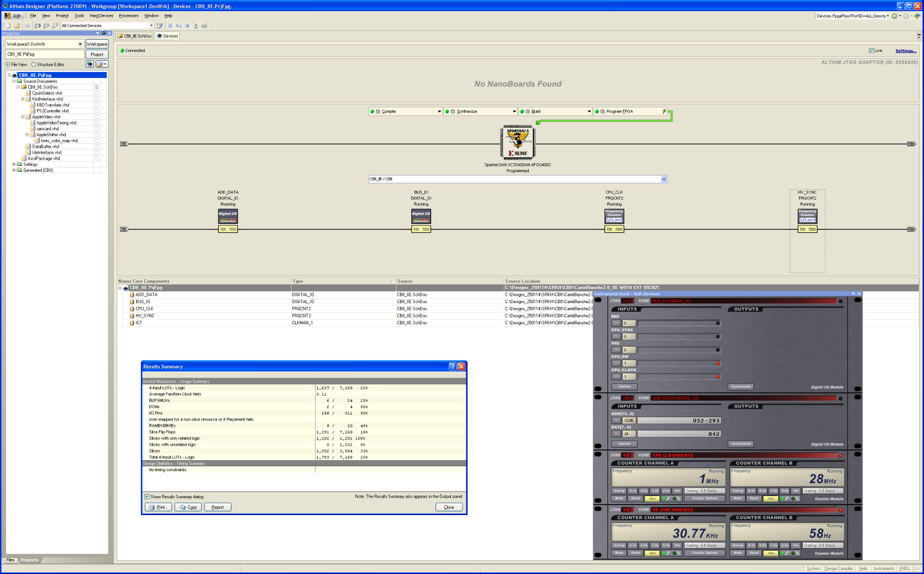Image resolution: width=924 pixels, height=574 pixels.
Task: Expand the Generated (CBII) folder
Action: tap(14, 170)
